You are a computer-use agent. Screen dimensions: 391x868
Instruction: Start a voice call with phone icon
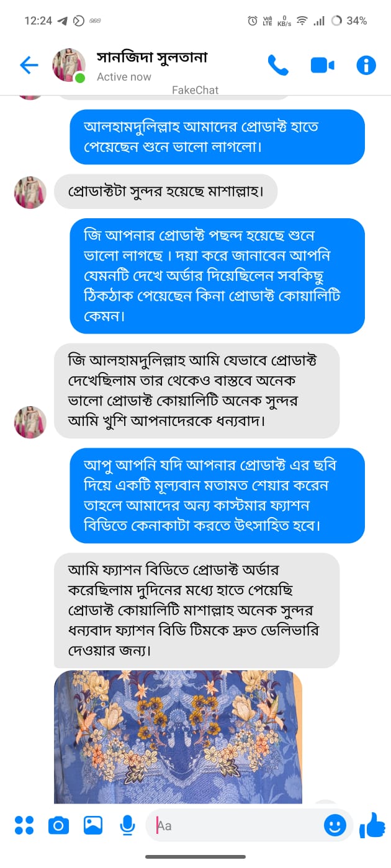[277, 65]
